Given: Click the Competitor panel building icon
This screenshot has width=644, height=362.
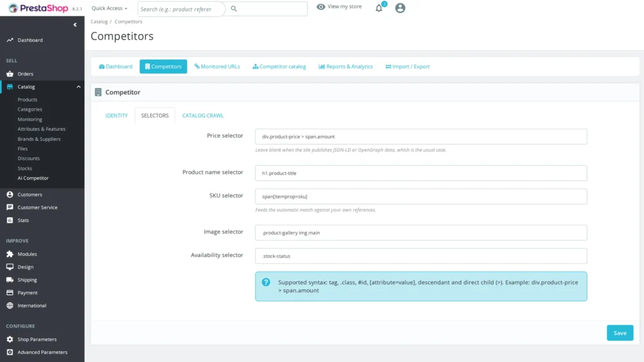Looking at the screenshot, I should pyautogui.click(x=98, y=92).
